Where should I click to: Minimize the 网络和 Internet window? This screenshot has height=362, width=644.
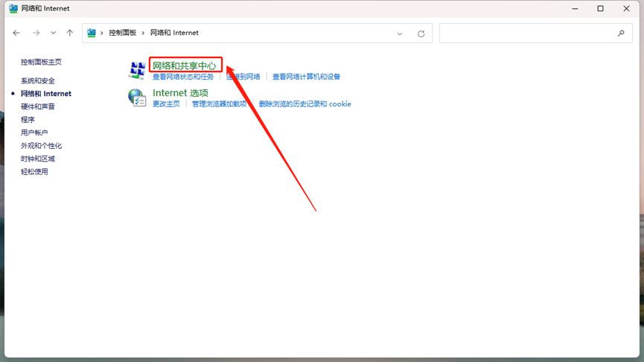click(x=575, y=9)
